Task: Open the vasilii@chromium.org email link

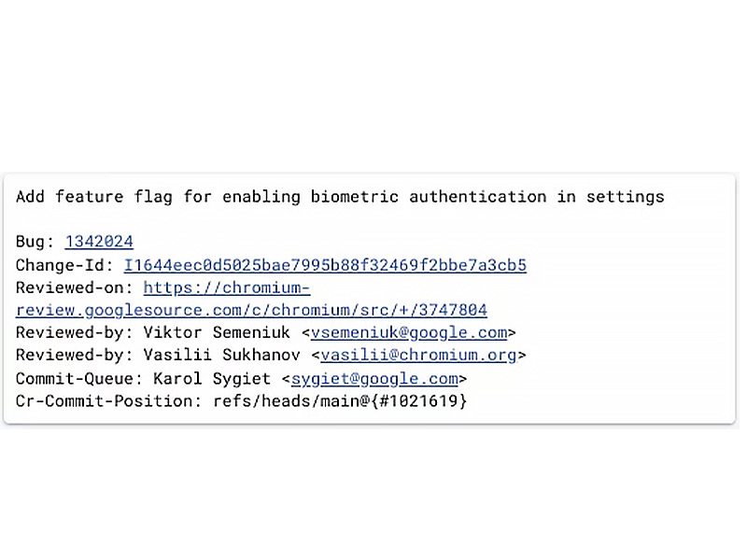Action: coord(418,356)
